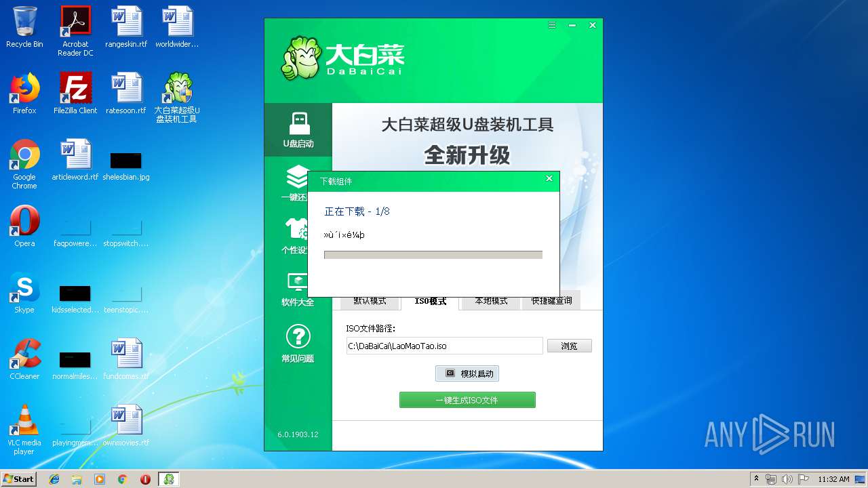Open the ratesoon.rtf document icon
This screenshot has width=868, height=488.
pyautogui.click(x=126, y=94)
